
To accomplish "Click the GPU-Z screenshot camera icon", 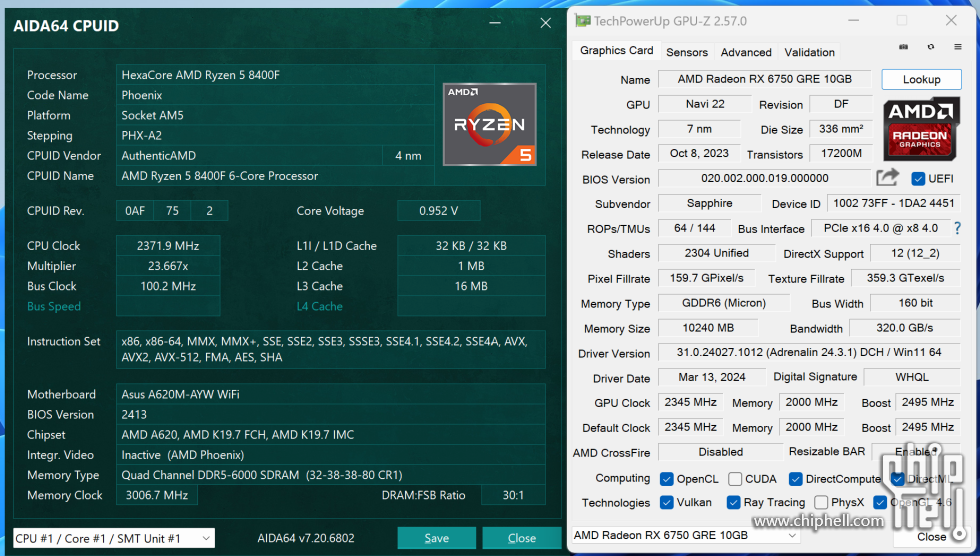I will (903, 47).
